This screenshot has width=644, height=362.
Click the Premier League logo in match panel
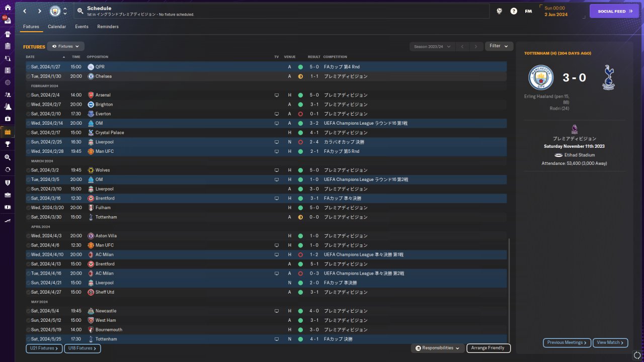click(575, 130)
